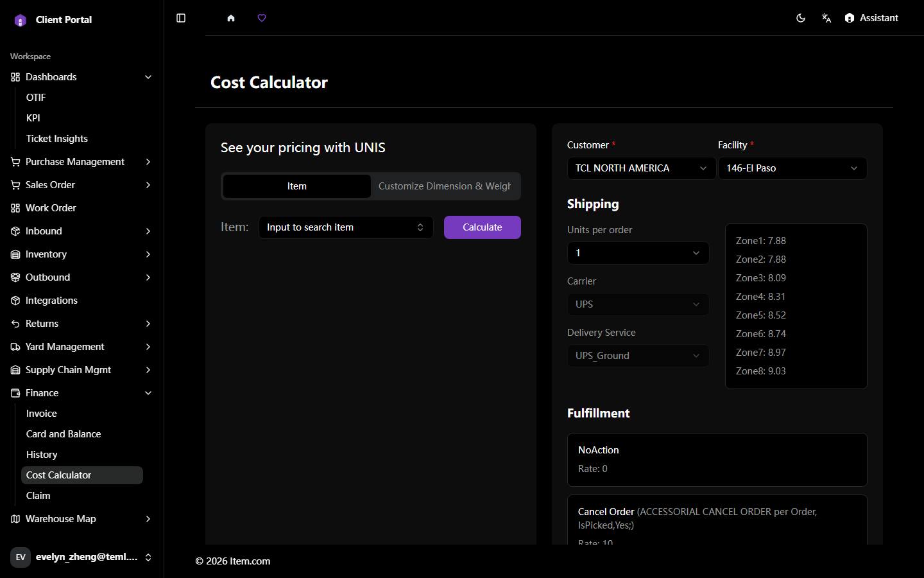Screen dimensions: 924x578
Task: Click the Sales Order cart icon
Action: 15,185
